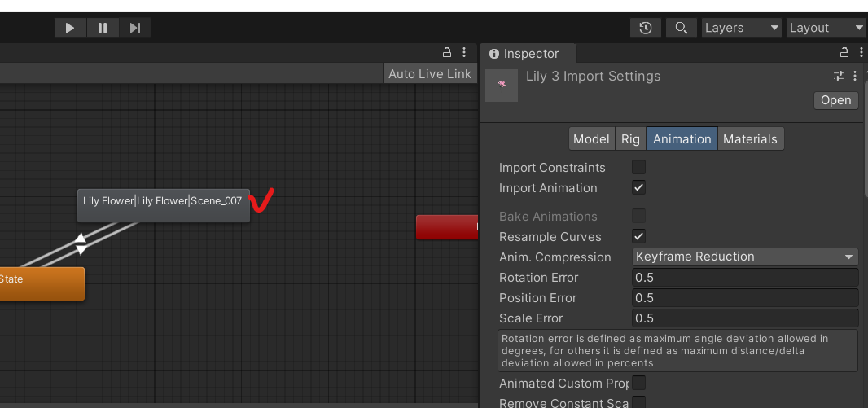
Task: Lock the Animator window via padlock icon
Action: [447, 53]
